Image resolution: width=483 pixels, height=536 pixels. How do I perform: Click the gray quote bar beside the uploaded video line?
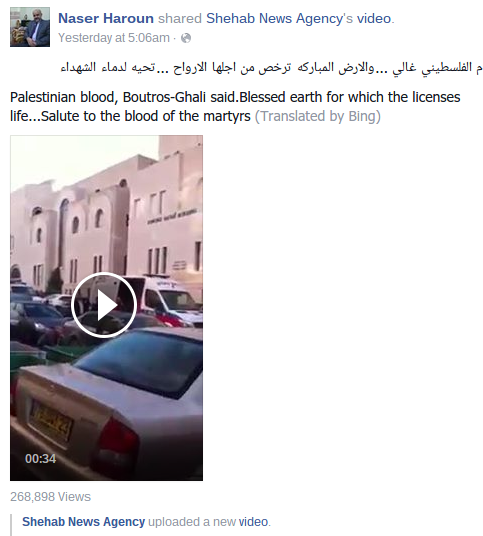[12, 525]
